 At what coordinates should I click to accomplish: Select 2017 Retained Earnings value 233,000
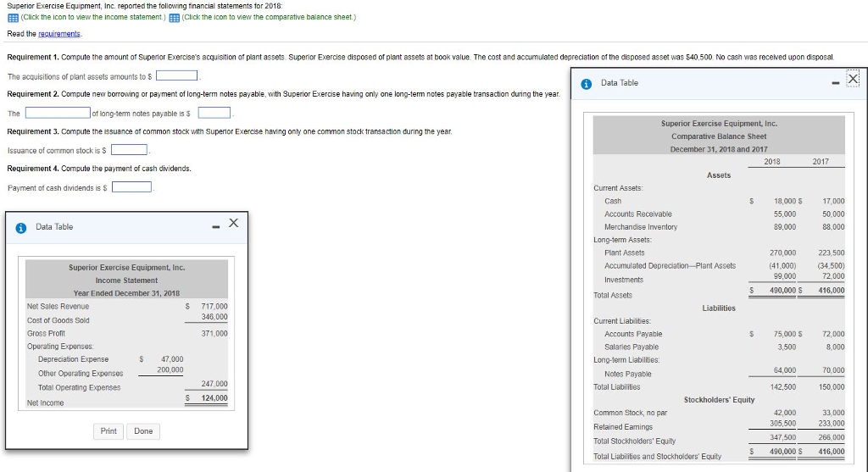point(832,424)
